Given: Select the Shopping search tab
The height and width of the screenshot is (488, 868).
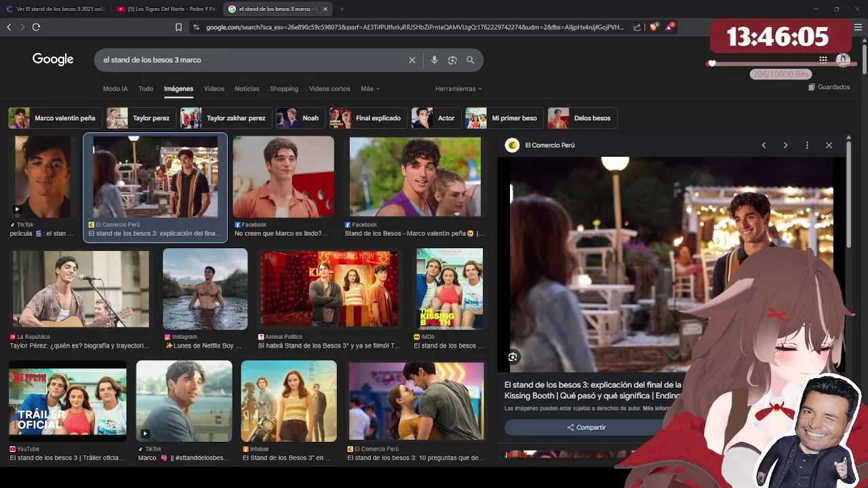Looking at the screenshot, I should (x=284, y=89).
